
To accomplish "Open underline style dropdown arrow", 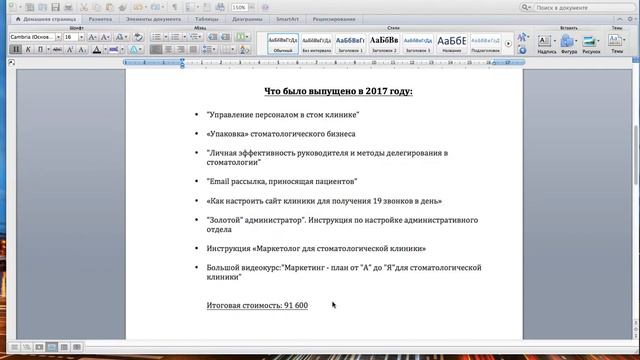I will (x=48, y=49).
